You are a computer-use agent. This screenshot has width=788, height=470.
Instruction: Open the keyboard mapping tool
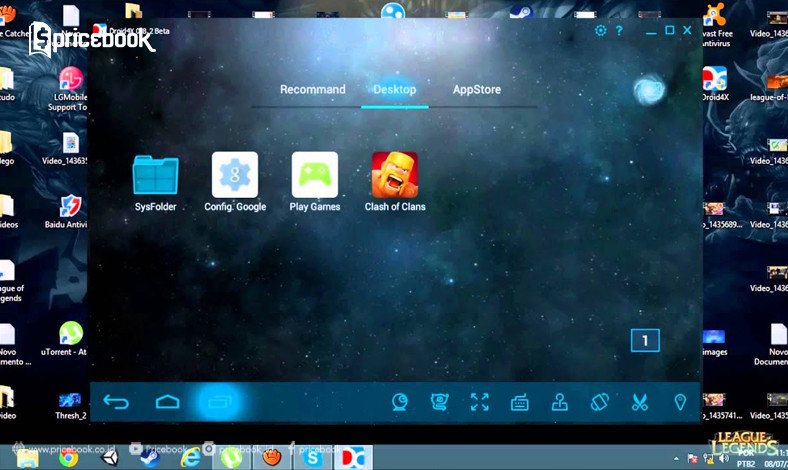tap(520, 403)
